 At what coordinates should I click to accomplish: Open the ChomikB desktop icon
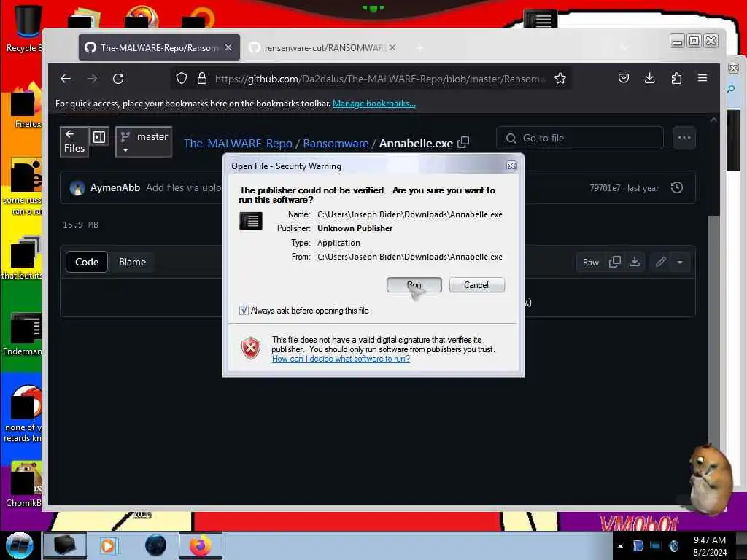tap(23, 484)
